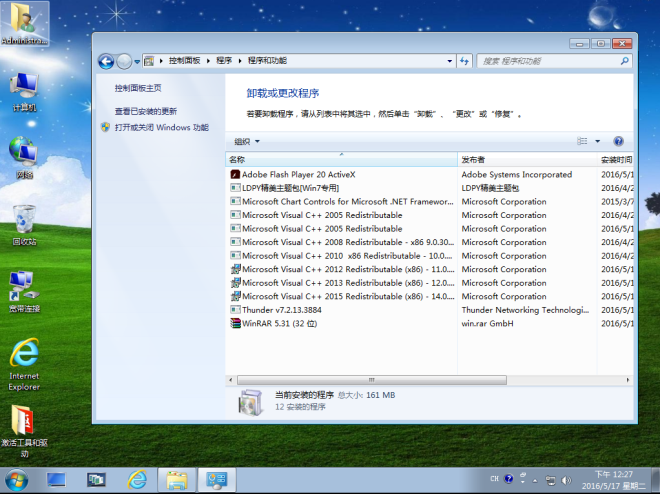This screenshot has height=494, width=660.
Task: Open the file explorer taskbar button
Action: [177, 480]
